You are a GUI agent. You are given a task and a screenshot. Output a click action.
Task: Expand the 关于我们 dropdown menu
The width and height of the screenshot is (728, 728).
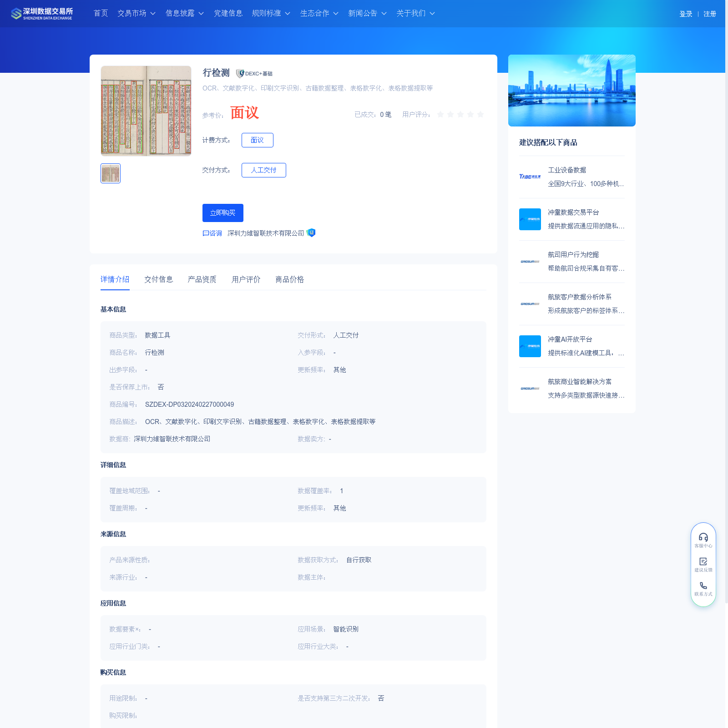(x=416, y=13)
